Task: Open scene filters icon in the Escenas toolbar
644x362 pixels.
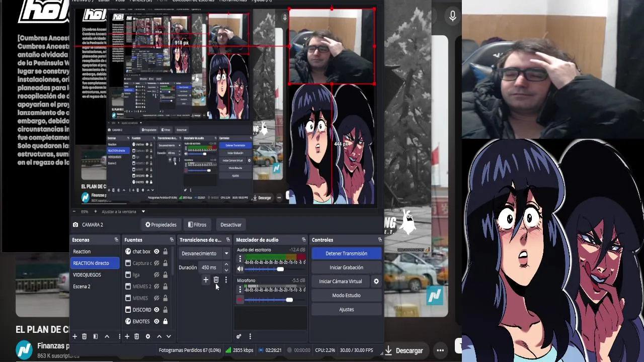Action: [x=95, y=336]
